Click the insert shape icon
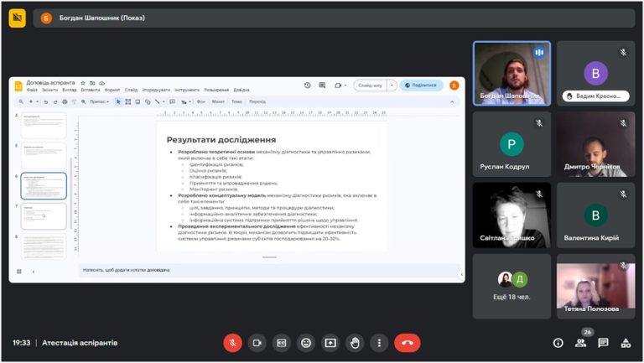The image size is (644, 363). click(148, 101)
